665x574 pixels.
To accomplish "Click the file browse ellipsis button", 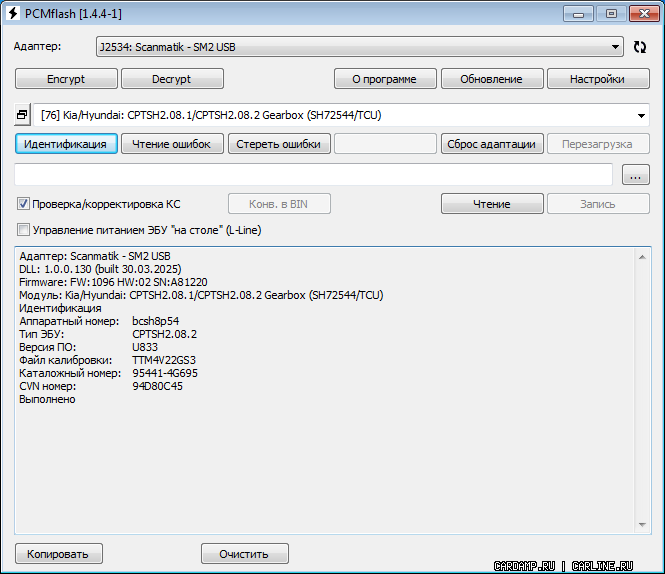I will pyautogui.click(x=636, y=175).
